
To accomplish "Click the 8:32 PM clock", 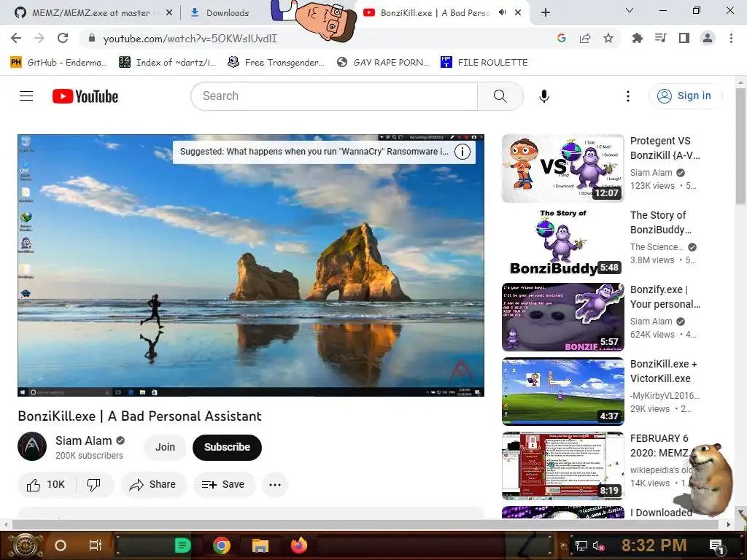I will click(654, 545).
